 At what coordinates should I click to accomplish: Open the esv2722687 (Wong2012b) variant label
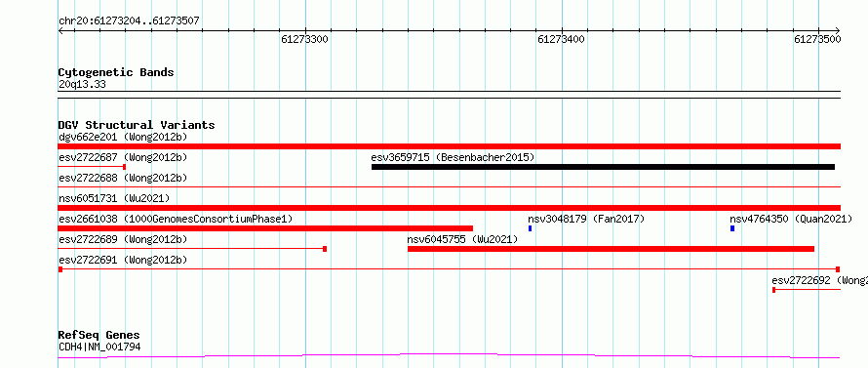123,157
